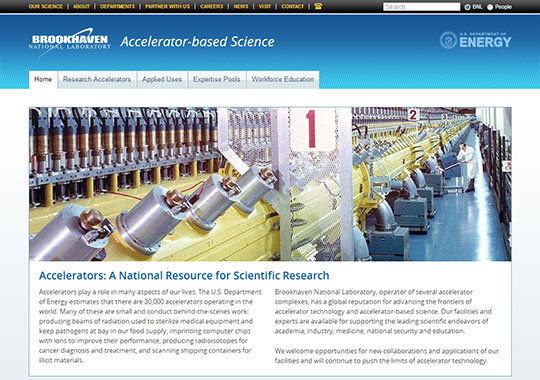The width and height of the screenshot is (540, 380).
Task: Select the BNL search radio button
Action: [467, 7]
